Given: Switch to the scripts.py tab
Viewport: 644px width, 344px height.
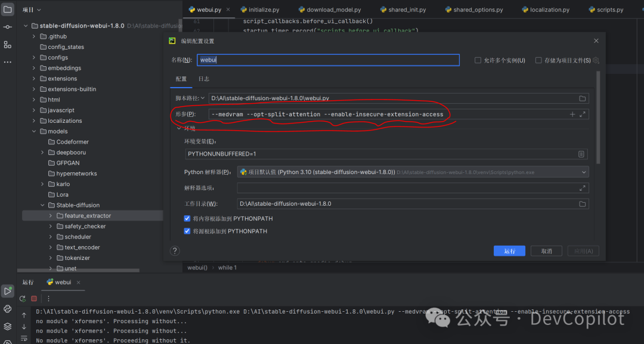Looking at the screenshot, I should 606,10.
